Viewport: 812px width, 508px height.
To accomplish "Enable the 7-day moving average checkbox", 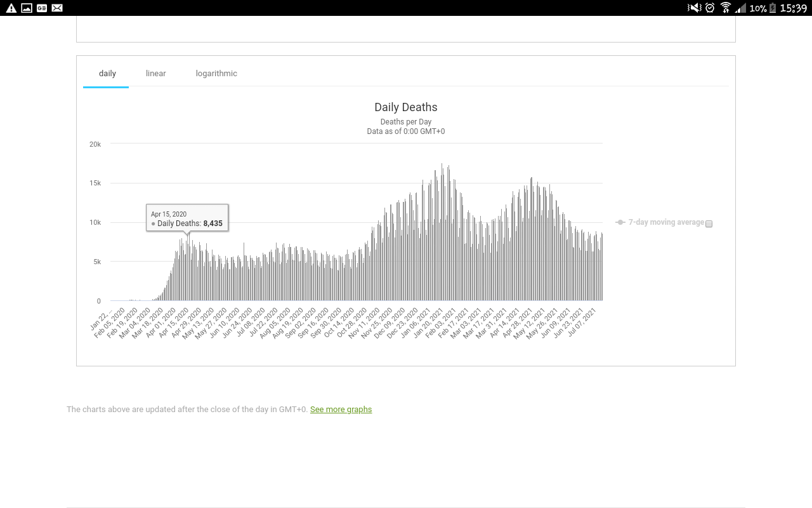I will pos(709,224).
